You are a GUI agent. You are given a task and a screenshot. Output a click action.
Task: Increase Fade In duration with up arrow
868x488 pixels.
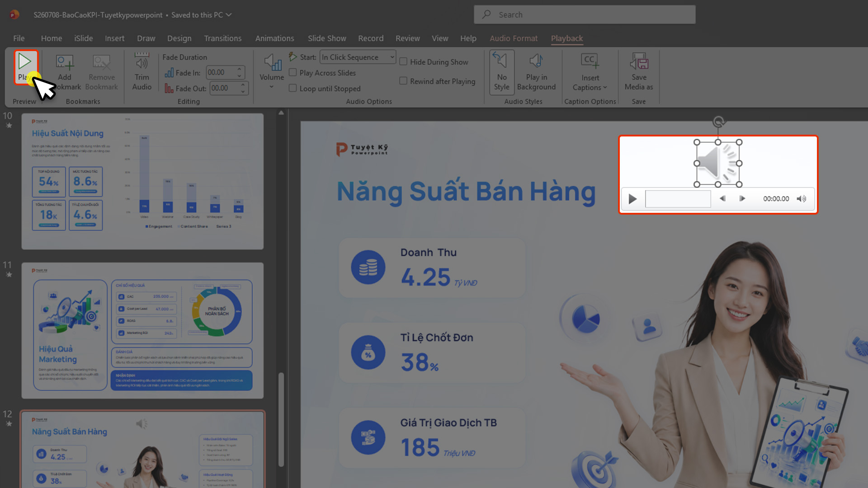[240, 69]
